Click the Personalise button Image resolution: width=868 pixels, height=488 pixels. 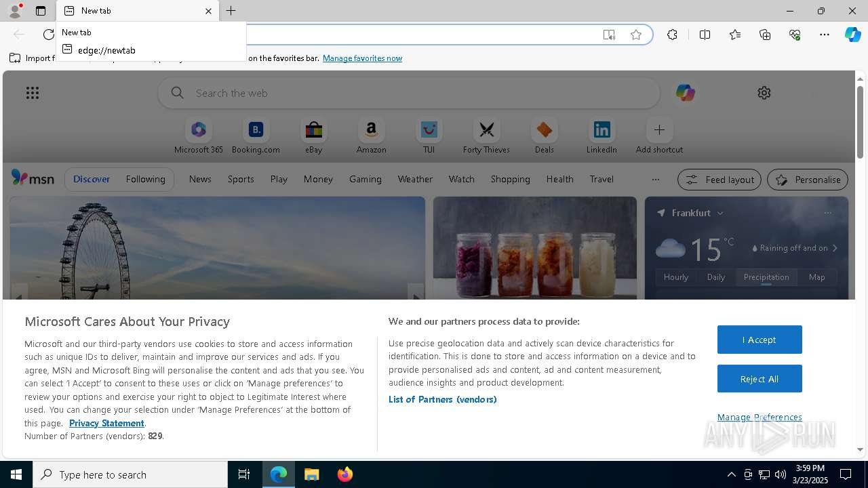(808, 180)
